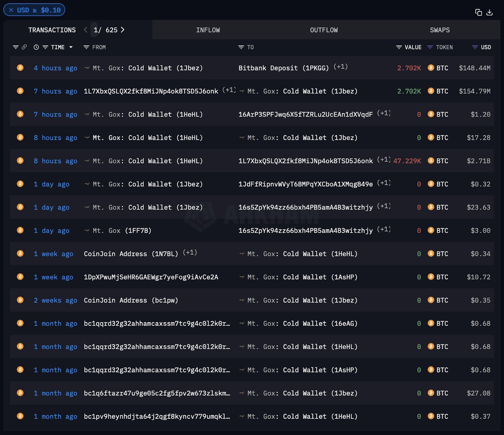
Task: Go to next transactions page arrow
Action: click(x=123, y=30)
